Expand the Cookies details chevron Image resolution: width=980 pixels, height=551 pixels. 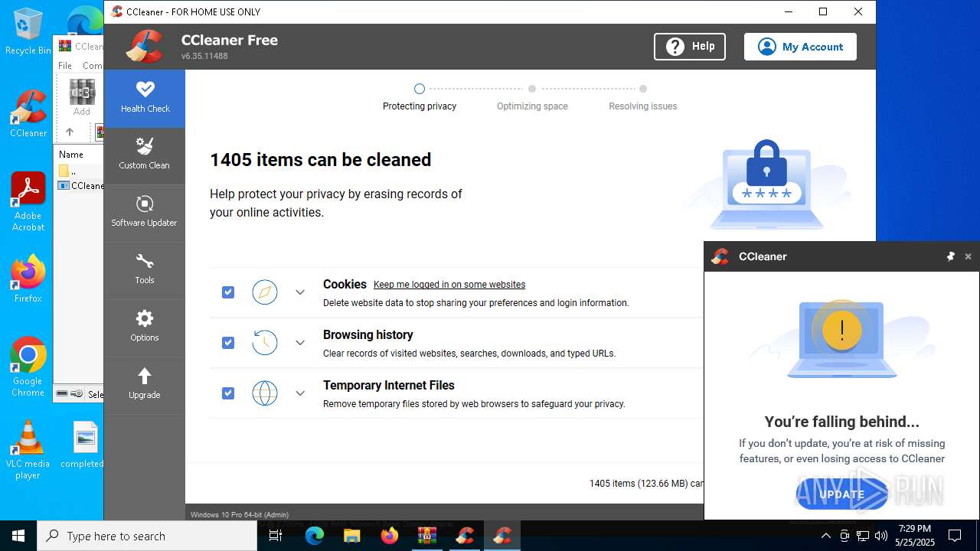coord(300,292)
